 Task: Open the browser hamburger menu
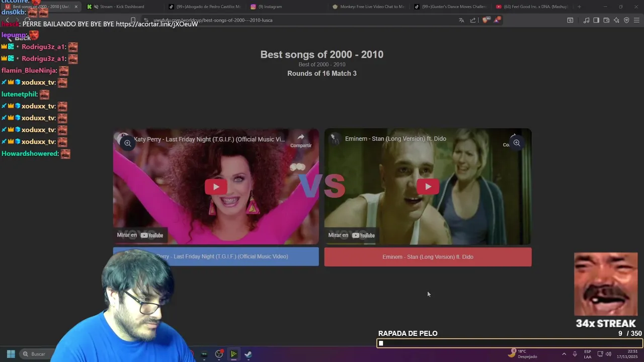tap(637, 20)
